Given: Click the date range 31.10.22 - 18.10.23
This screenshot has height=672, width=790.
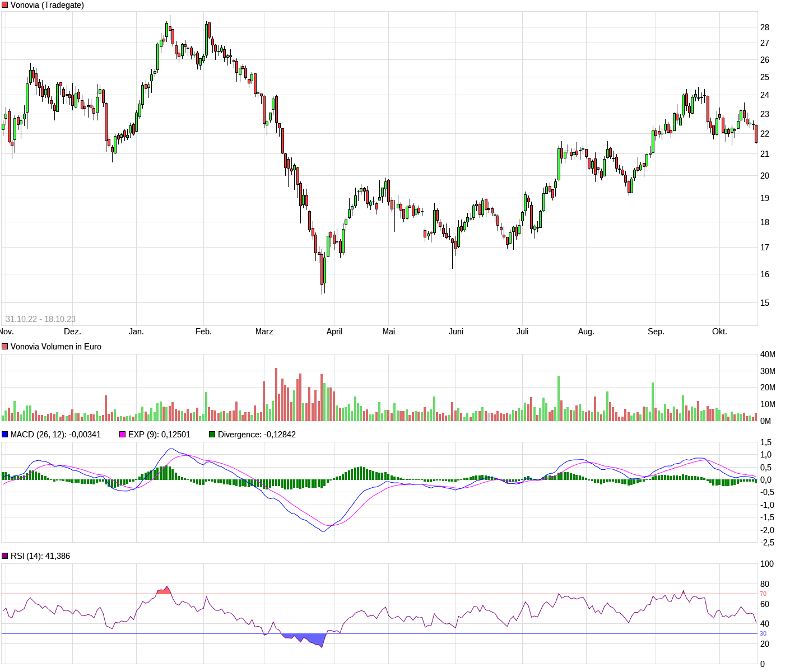Looking at the screenshot, I should coord(40,319).
